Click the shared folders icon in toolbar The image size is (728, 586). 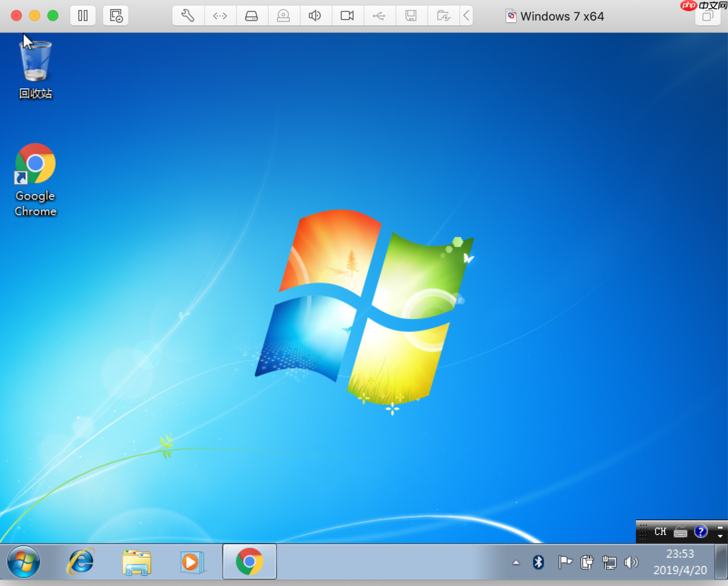point(443,16)
